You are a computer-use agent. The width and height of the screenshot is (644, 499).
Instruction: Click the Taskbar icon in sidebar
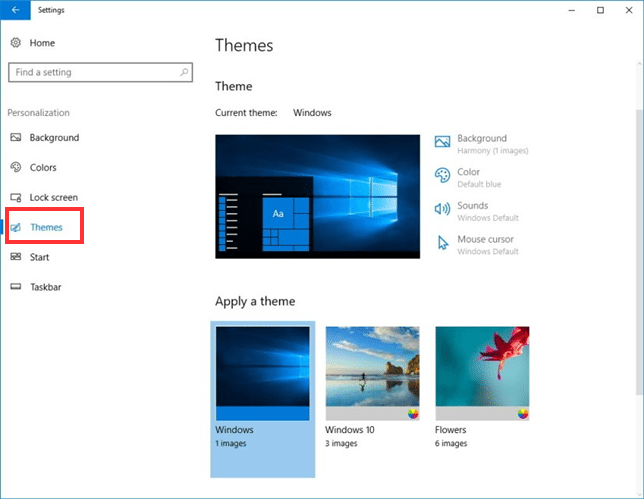(x=16, y=287)
